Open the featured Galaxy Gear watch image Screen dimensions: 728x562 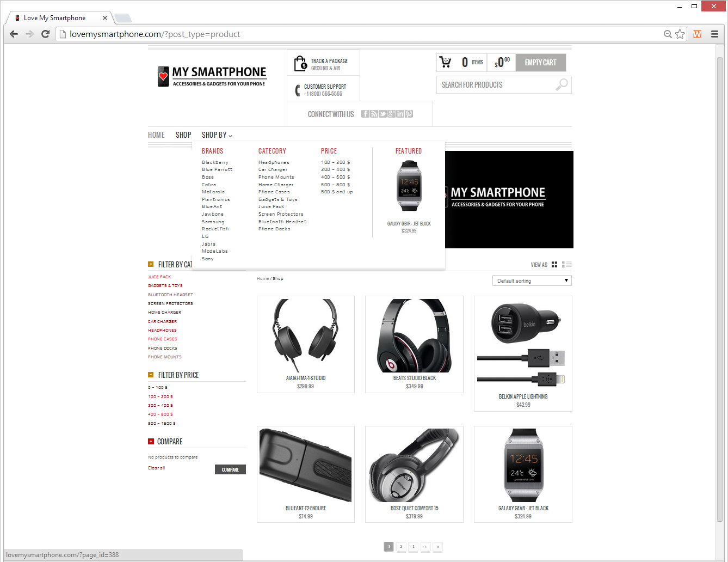pyautogui.click(x=409, y=186)
